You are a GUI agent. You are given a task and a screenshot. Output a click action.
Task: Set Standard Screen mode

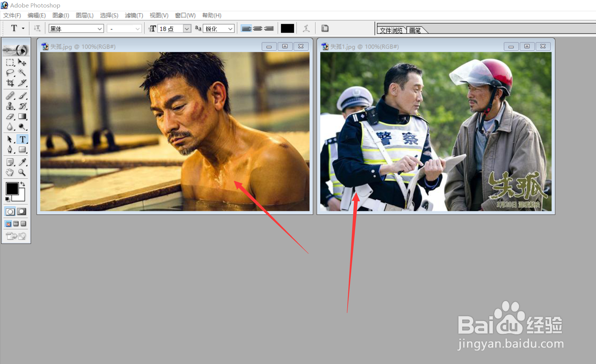click(8, 224)
